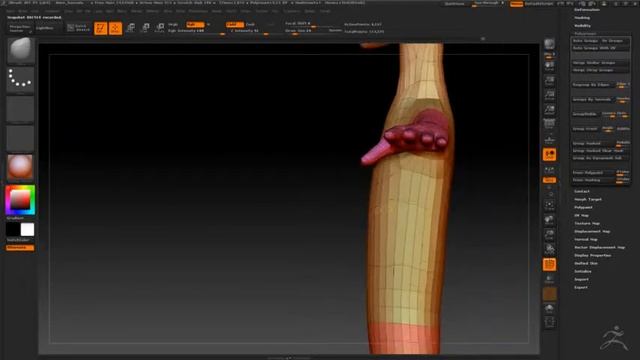Click the Xpose icon

pos(549,322)
